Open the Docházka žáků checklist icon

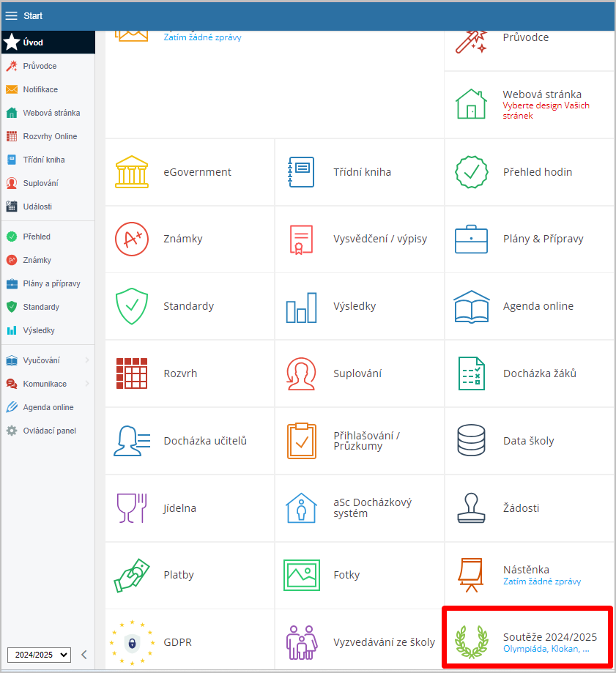[x=471, y=373]
